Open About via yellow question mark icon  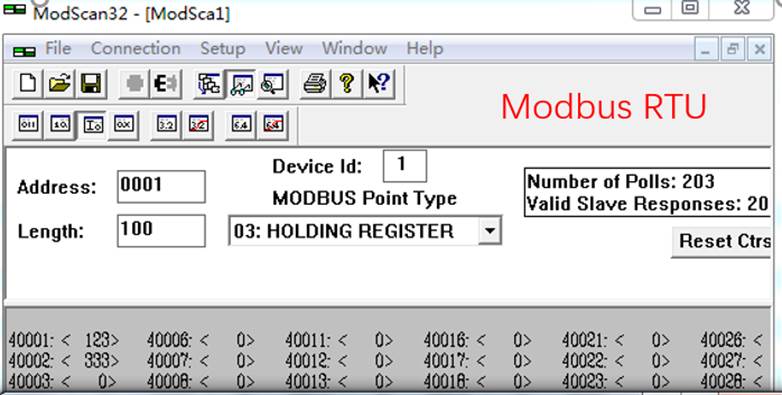pos(347,83)
